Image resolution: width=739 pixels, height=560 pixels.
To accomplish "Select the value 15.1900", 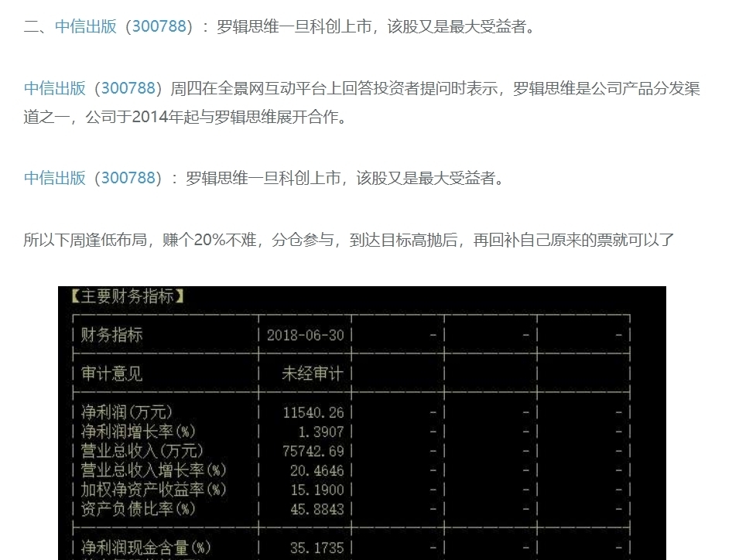I will click(x=317, y=490).
